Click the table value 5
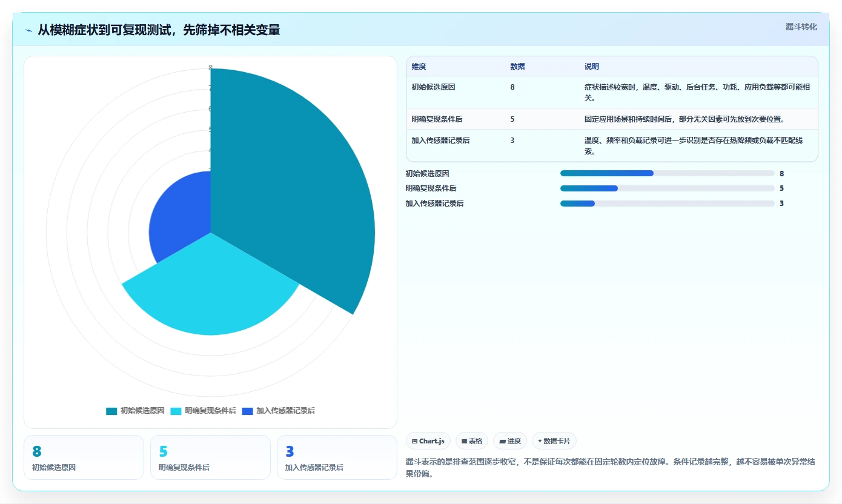 (512, 119)
